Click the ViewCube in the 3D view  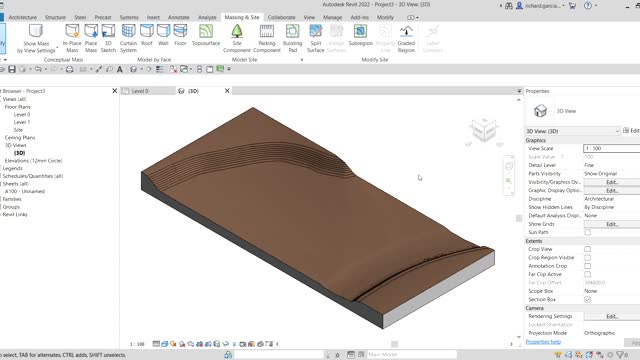pyautogui.click(x=484, y=130)
